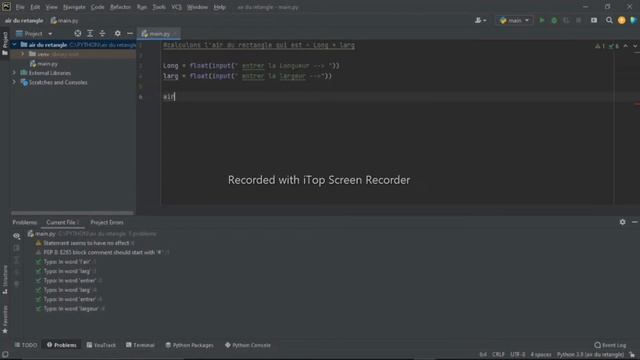Click the orange IDE updates avatar icon
The height and width of the screenshot is (360, 640).
621,20
